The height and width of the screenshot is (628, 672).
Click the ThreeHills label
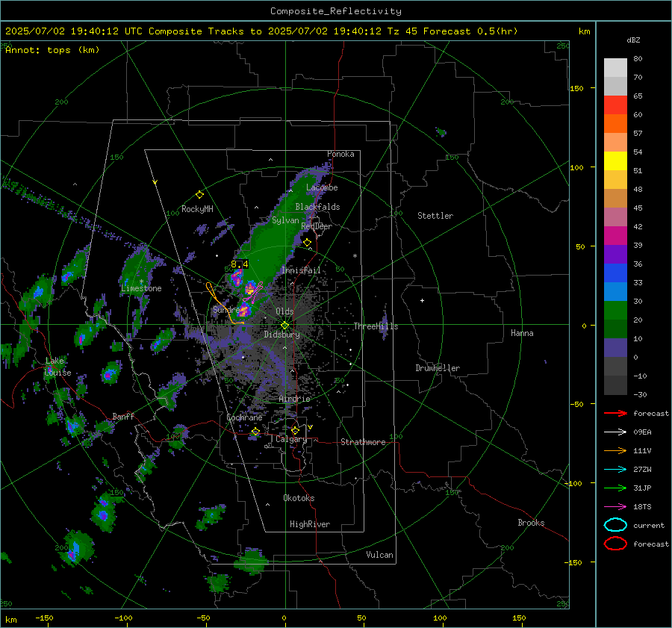pyautogui.click(x=376, y=326)
